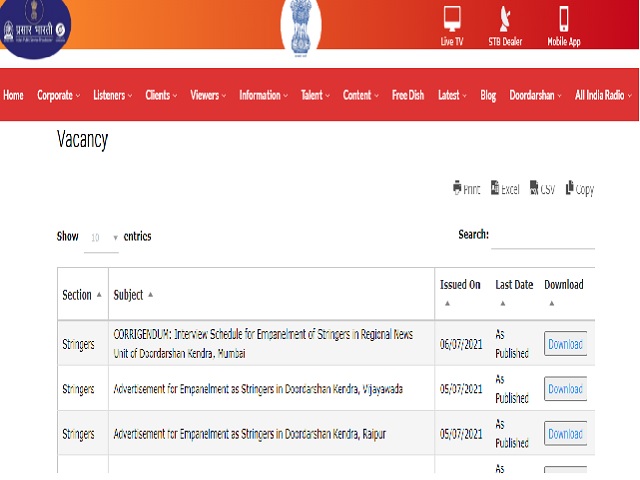640x480 pixels.
Task: Open the Show entries count dropdown
Action: pyautogui.click(x=101, y=238)
